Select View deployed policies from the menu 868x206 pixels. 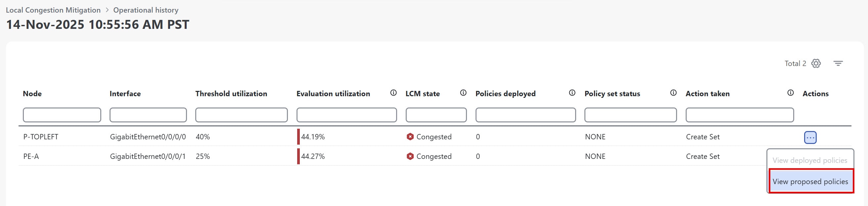click(810, 160)
